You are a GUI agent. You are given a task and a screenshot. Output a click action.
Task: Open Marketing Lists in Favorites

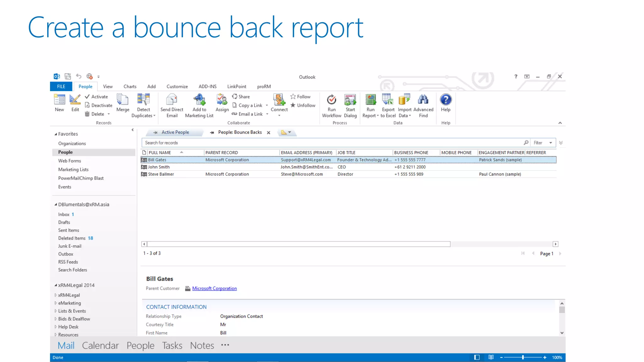(73, 169)
